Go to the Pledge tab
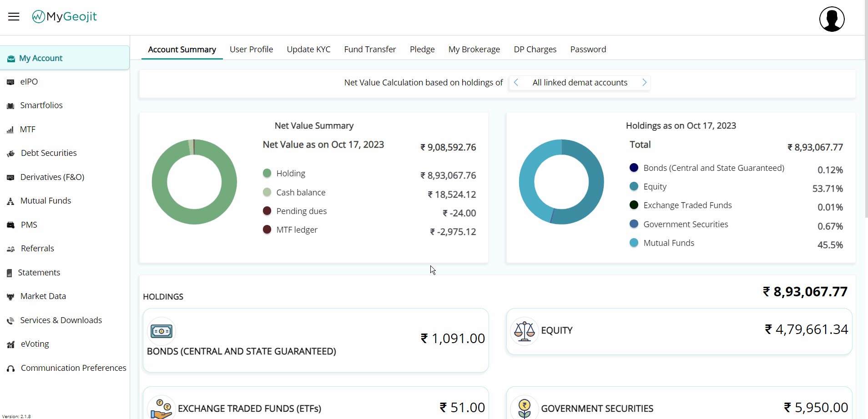 [422, 50]
